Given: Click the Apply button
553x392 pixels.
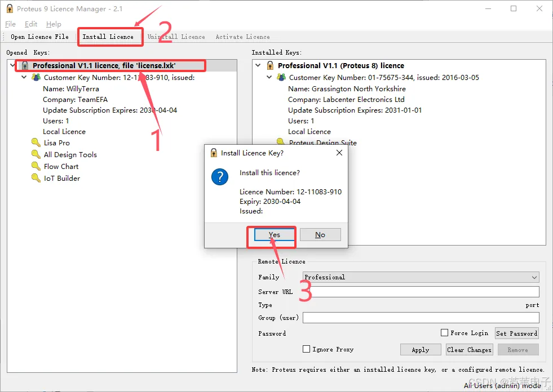Looking at the screenshot, I should point(421,350).
